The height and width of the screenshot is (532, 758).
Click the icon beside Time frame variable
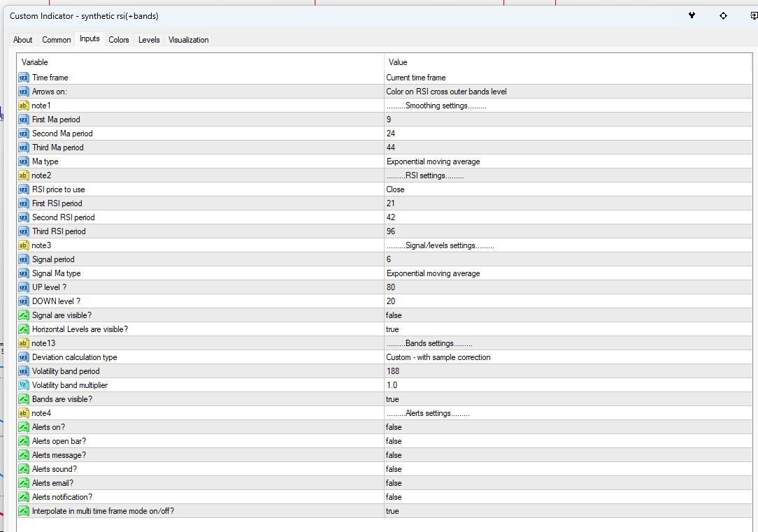tap(24, 78)
